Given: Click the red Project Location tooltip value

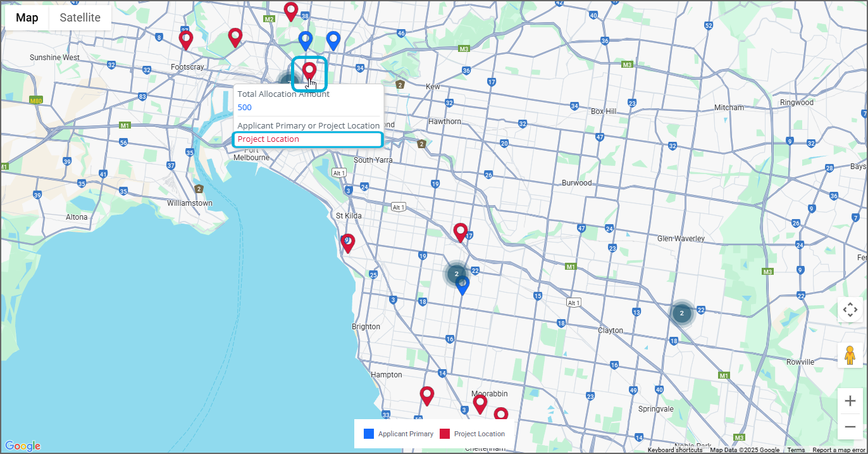Looking at the screenshot, I should [x=268, y=139].
